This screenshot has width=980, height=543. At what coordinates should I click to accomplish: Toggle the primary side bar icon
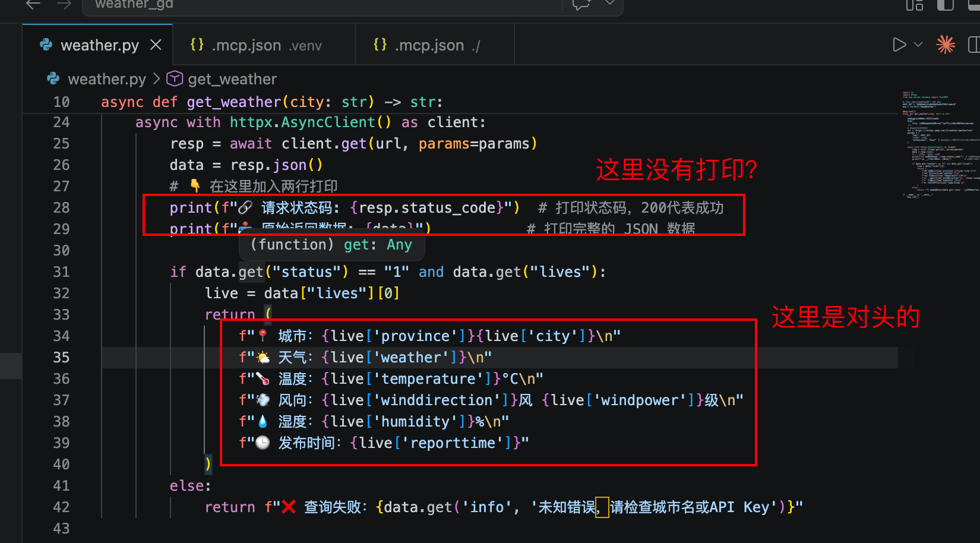(946, 5)
